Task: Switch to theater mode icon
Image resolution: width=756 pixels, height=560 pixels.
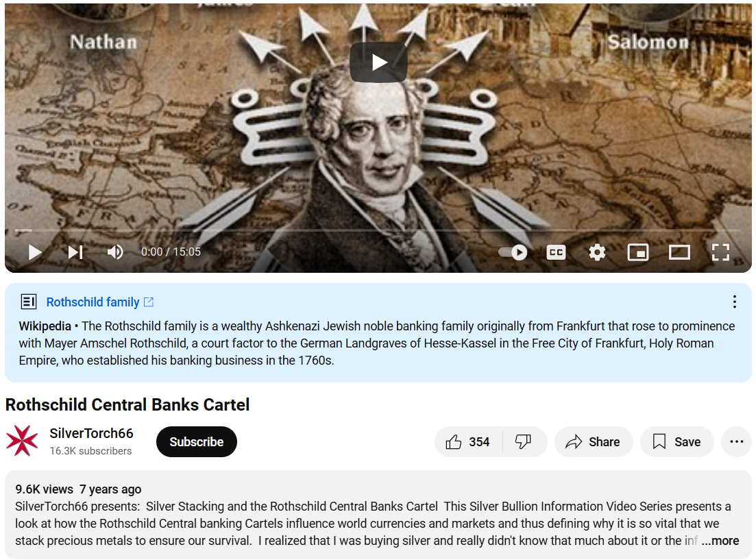Action: click(679, 252)
